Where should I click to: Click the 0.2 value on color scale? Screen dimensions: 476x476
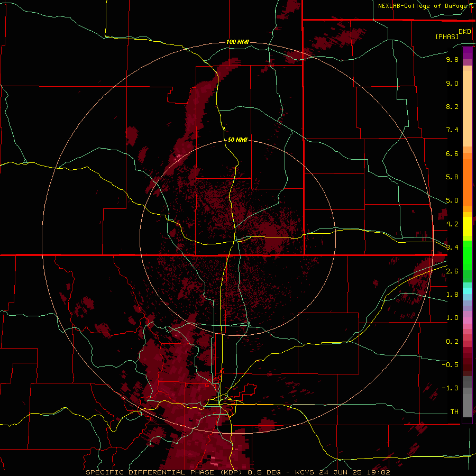452,342
